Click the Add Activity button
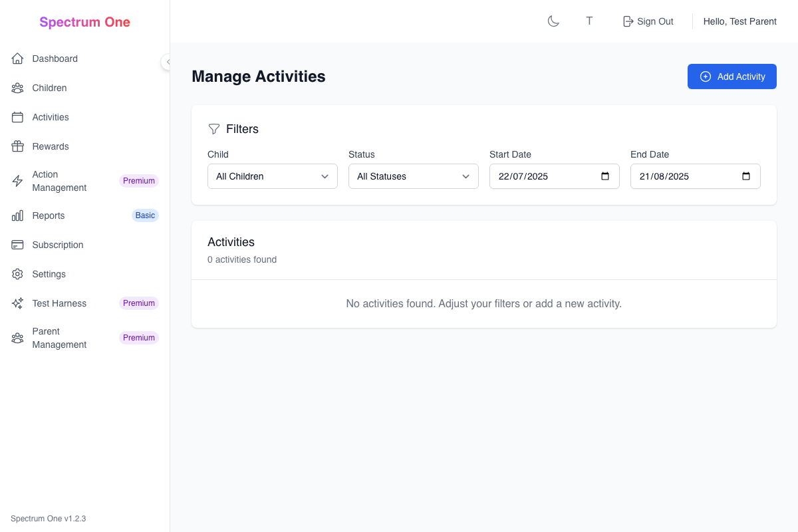This screenshot has height=532, width=798. 731,76
